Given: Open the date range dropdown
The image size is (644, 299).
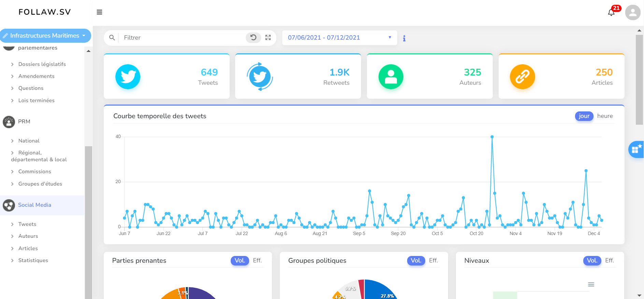Looking at the screenshot, I should 339,38.
